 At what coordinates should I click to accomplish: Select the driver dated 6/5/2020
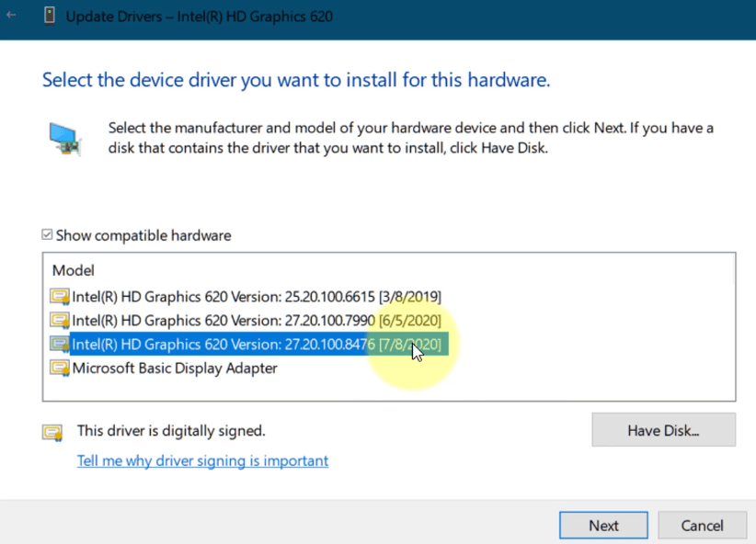(x=257, y=321)
